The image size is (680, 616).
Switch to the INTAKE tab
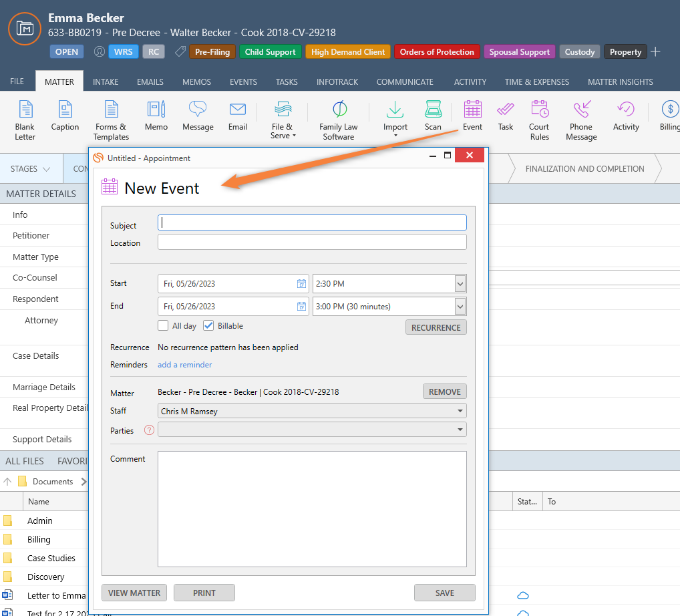[x=106, y=82]
